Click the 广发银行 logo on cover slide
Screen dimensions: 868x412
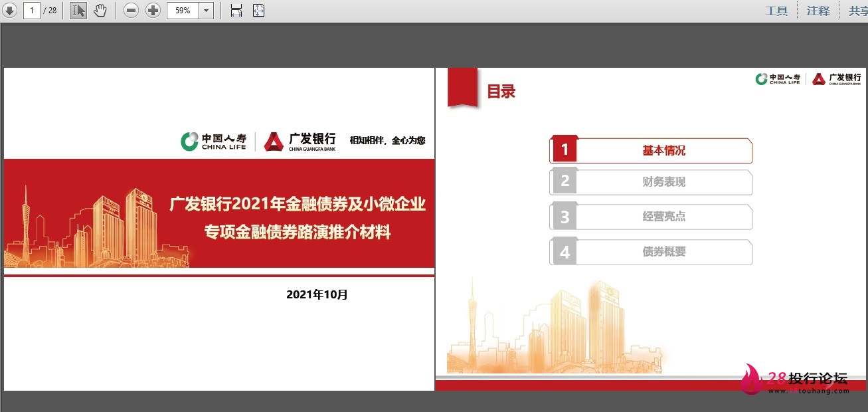point(300,141)
